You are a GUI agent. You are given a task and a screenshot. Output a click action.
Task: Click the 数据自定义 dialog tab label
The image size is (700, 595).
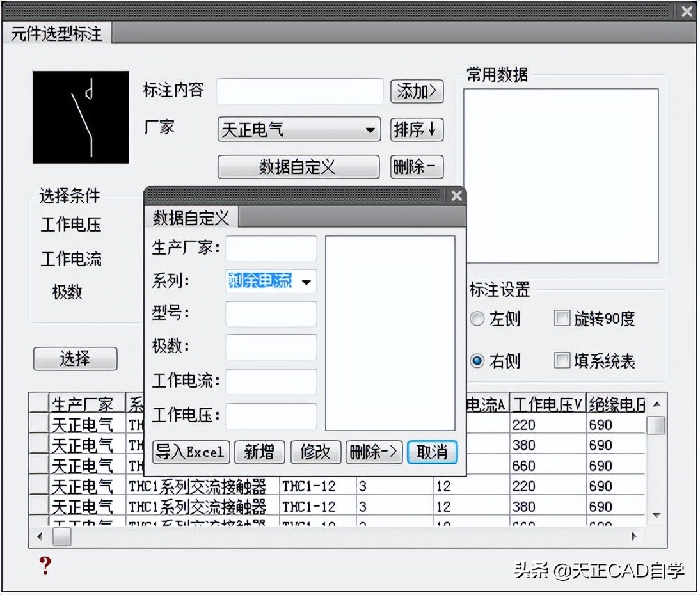tap(192, 218)
